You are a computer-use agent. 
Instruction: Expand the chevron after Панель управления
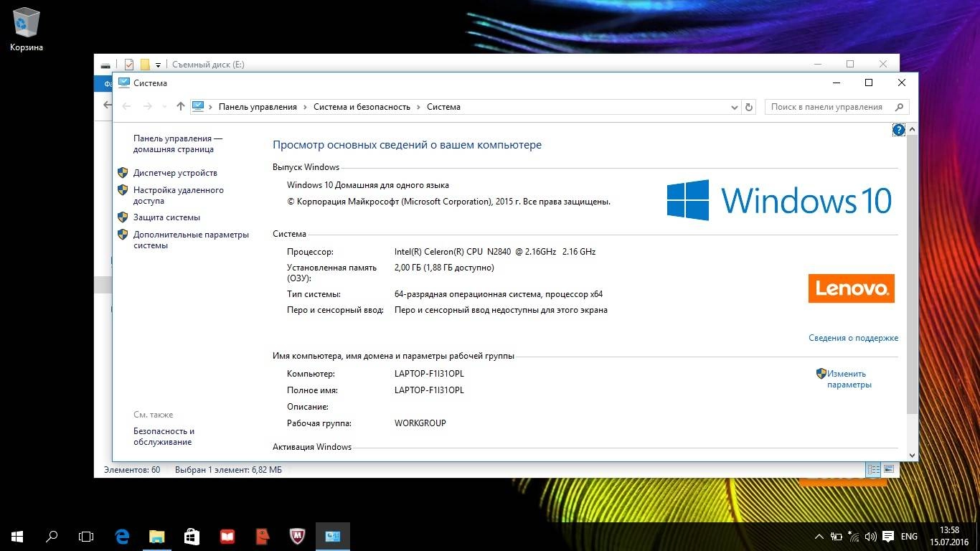click(306, 107)
